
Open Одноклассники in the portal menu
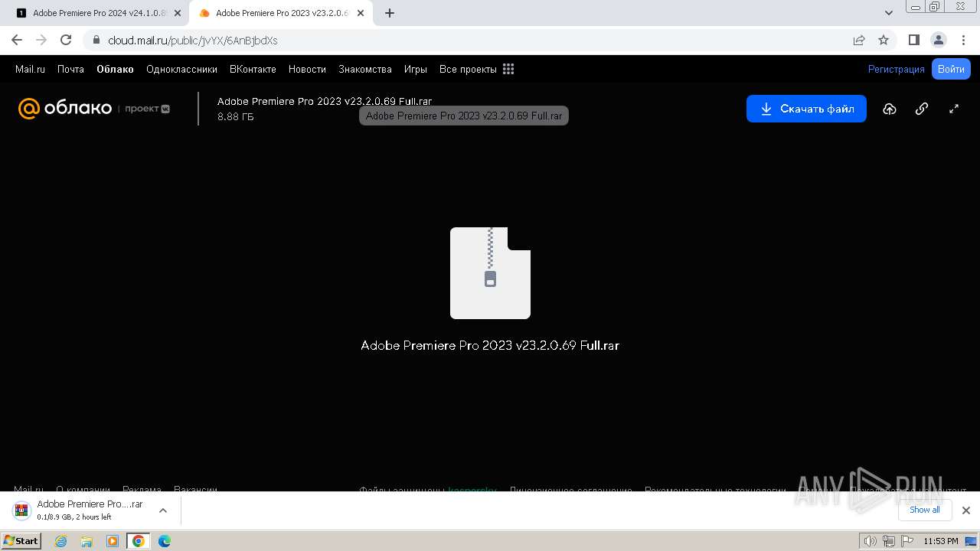click(181, 69)
